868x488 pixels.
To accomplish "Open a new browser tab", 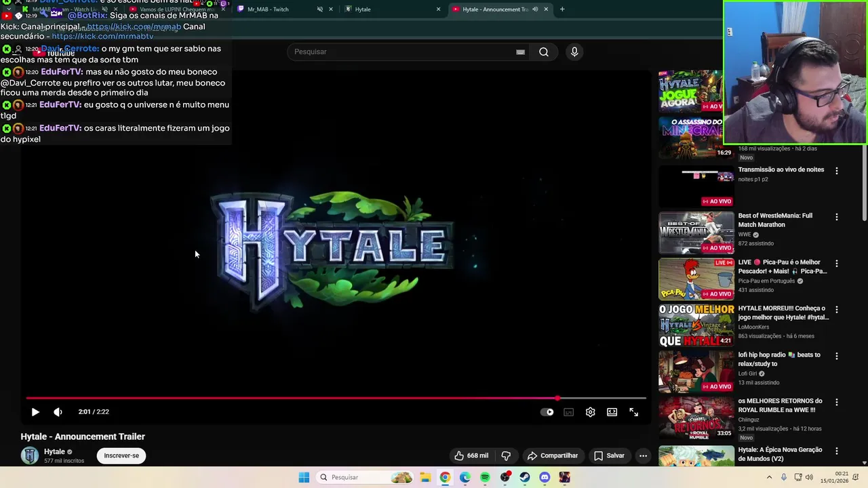I will tap(562, 9).
